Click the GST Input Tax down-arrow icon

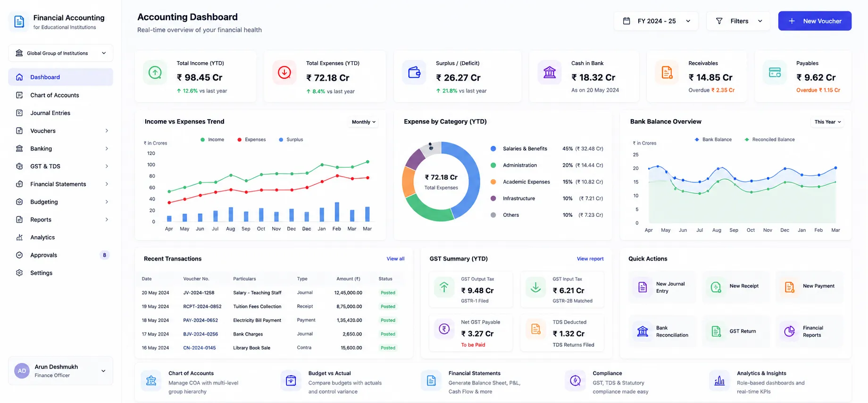(535, 287)
